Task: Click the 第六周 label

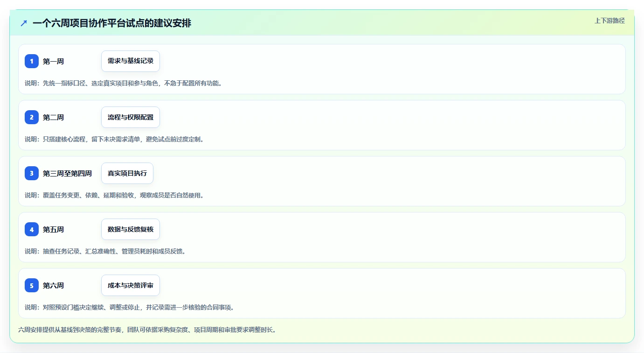Action: click(53, 285)
